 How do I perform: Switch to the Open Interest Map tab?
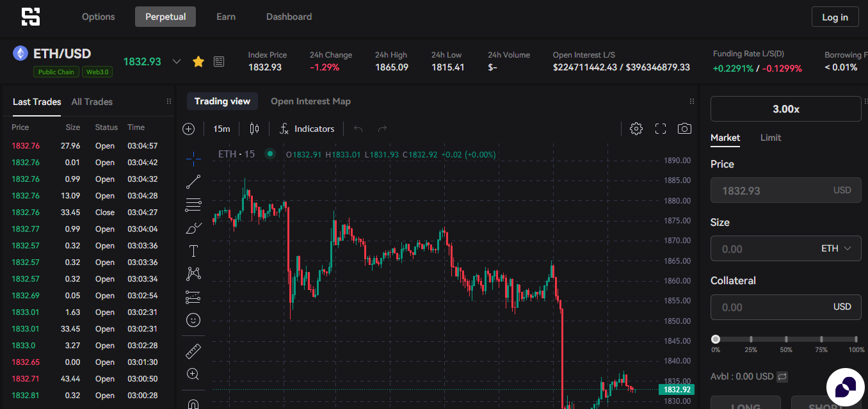click(x=310, y=101)
